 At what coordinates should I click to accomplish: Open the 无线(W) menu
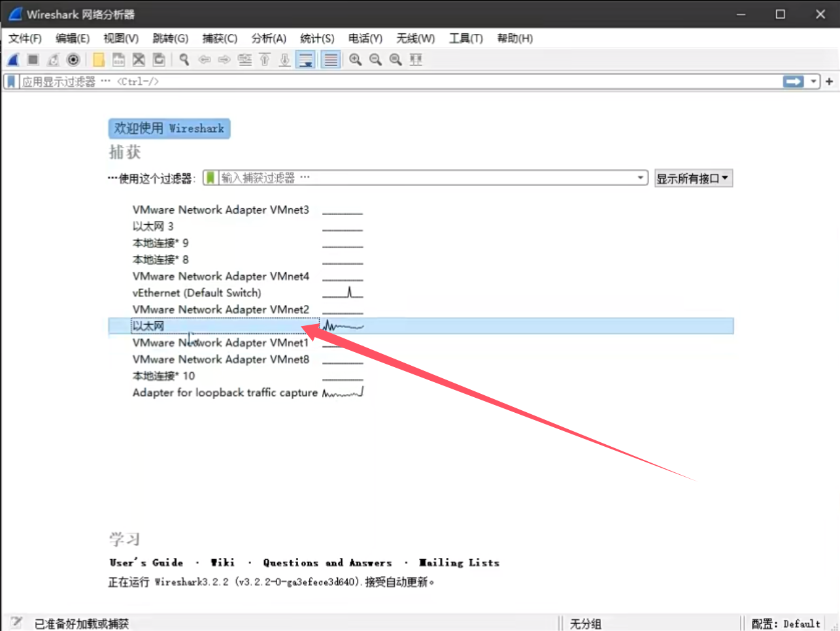pos(415,39)
